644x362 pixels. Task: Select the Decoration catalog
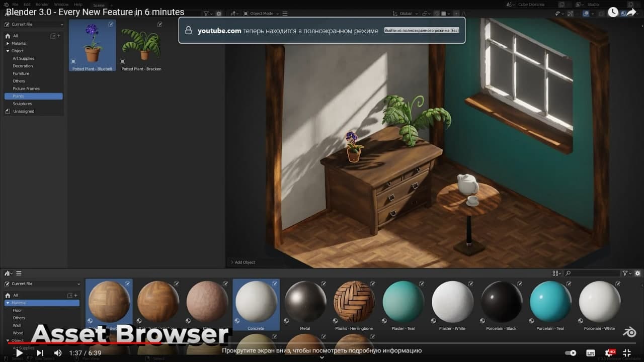click(x=23, y=66)
